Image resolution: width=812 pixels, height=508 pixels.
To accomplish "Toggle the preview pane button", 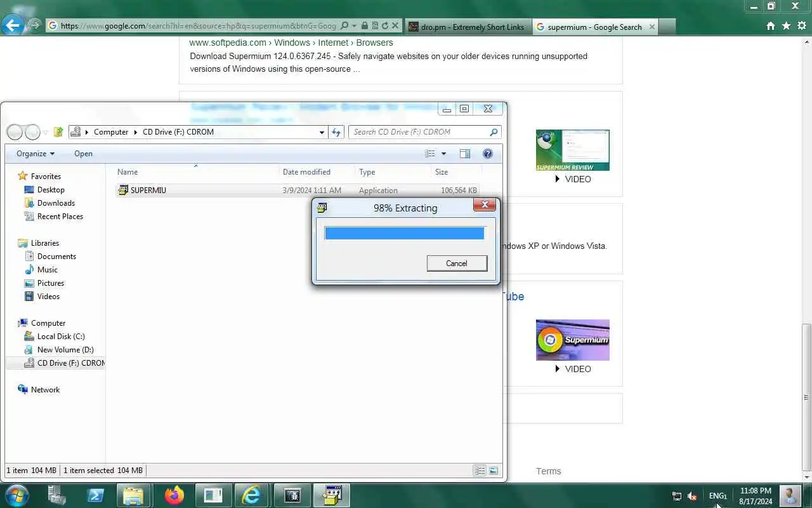I will pyautogui.click(x=465, y=154).
